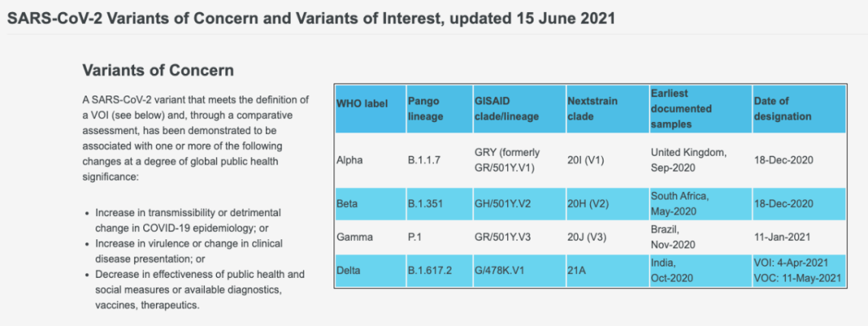The height and width of the screenshot is (326, 868).
Task: Click the transmissibility bullet point text
Action: click(x=187, y=219)
